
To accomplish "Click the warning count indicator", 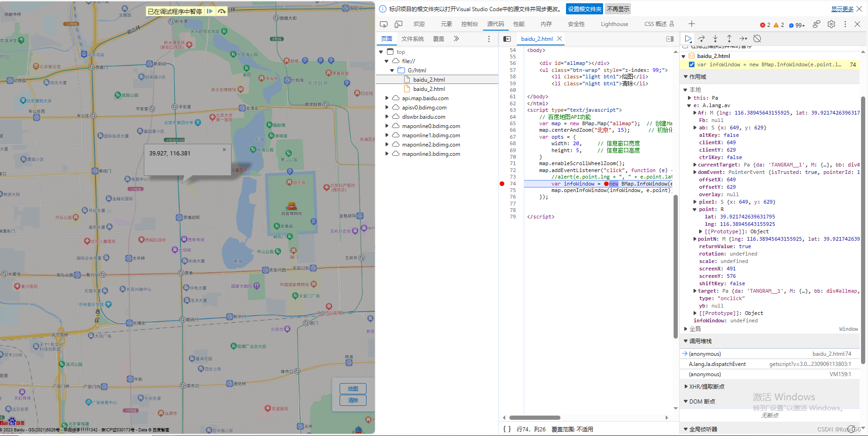I will point(779,25).
